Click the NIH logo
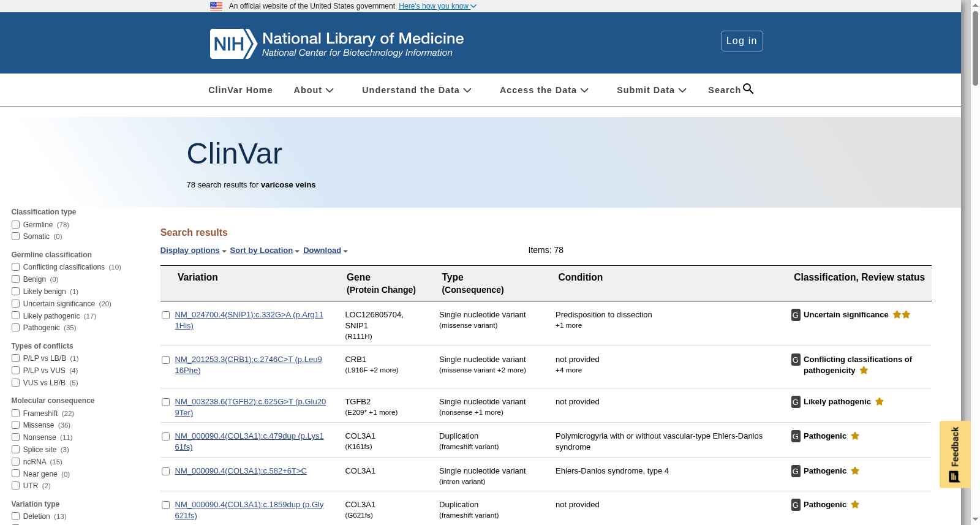This screenshot has height=525, width=980. click(x=233, y=44)
